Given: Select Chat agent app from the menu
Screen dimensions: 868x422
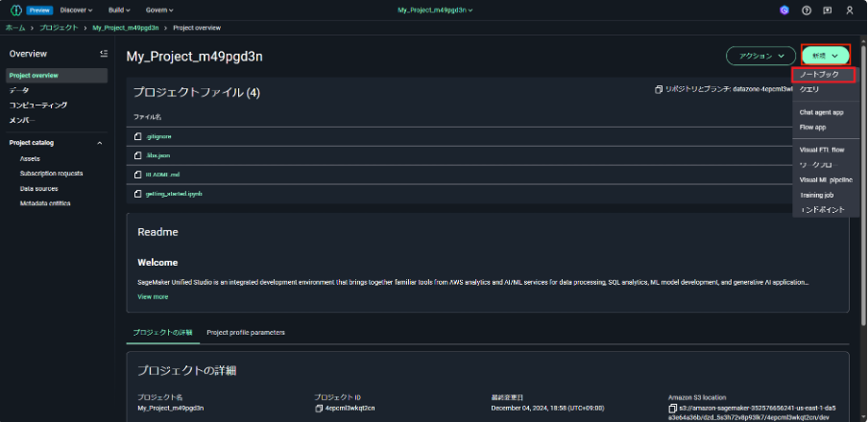Looking at the screenshot, I should click(823, 112).
